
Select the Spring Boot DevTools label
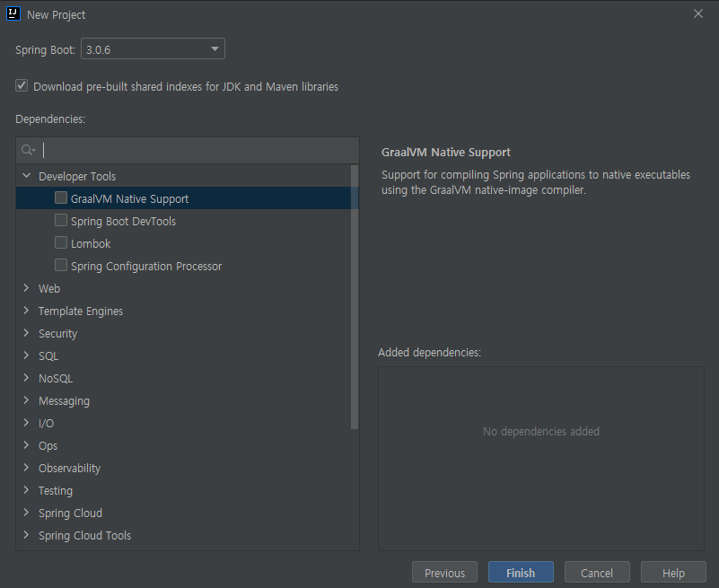point(123,221)
